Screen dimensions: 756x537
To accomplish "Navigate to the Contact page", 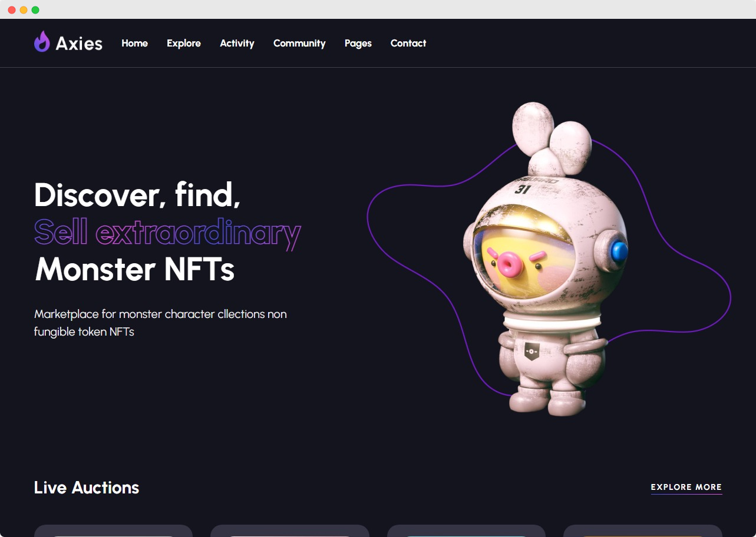I will point(408,43).
